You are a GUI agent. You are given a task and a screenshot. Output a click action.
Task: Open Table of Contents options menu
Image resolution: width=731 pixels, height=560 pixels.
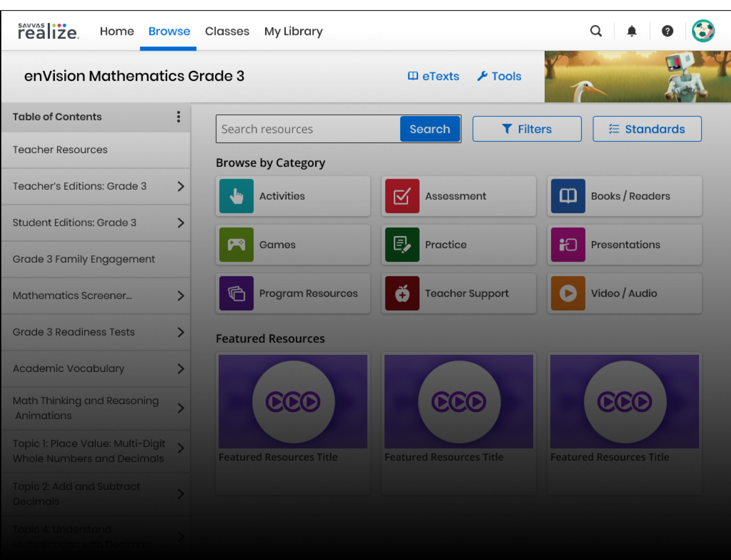tap(179, 117)
